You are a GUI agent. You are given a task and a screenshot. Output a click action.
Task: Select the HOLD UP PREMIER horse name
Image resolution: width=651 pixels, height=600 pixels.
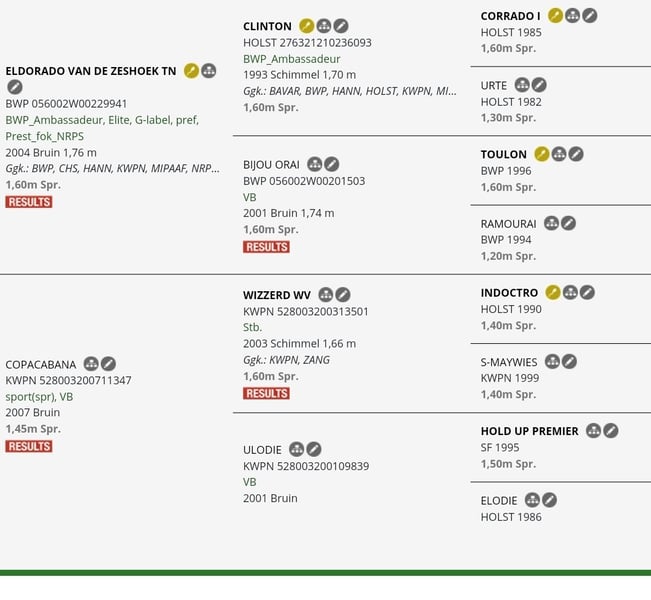click(x=529, y=431)
